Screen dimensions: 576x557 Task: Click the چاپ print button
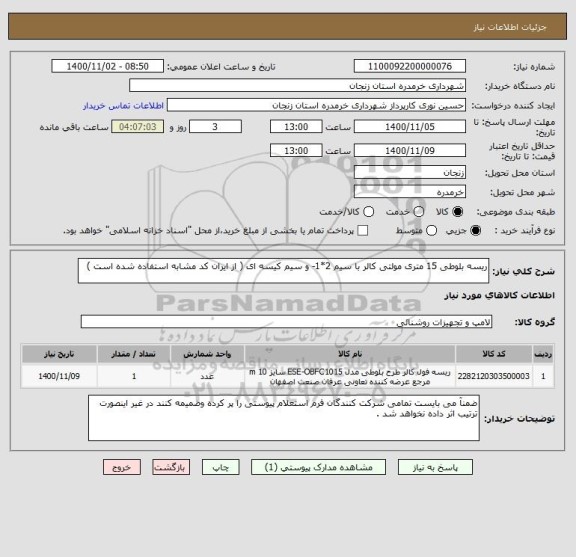[x=220, y=467]
